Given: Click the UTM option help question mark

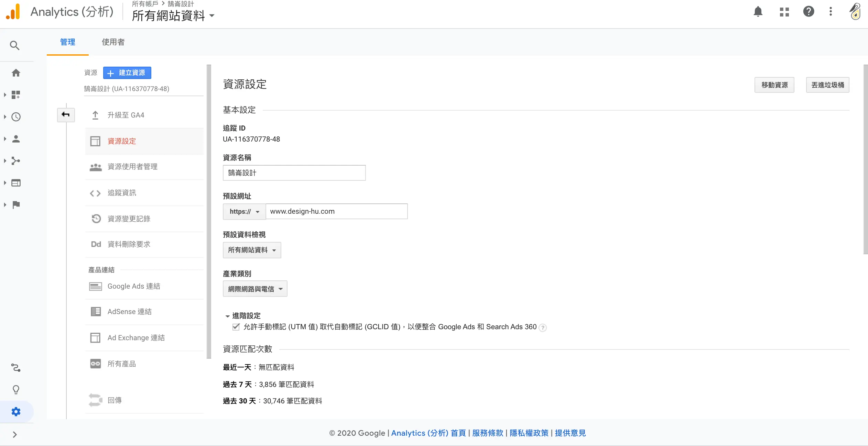Looking at the screenshot, I should click(543, 327).
